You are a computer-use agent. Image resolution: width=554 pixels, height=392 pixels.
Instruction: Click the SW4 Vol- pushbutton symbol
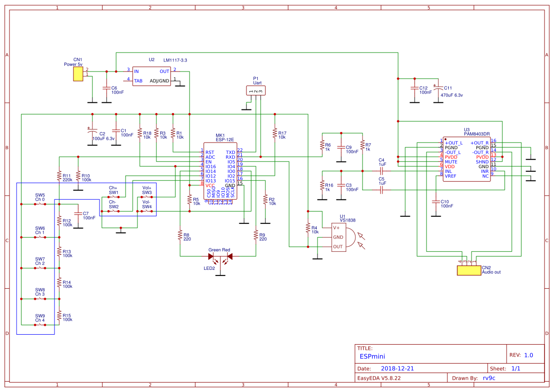pyautogui.click(x=147, y=211)
